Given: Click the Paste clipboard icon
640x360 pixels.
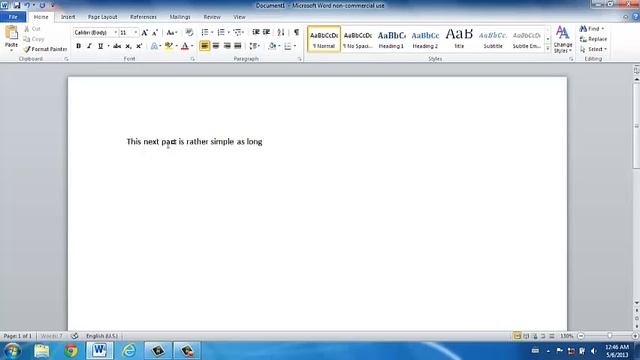Looking at the screenshot, I should click(x=11, y=33).
